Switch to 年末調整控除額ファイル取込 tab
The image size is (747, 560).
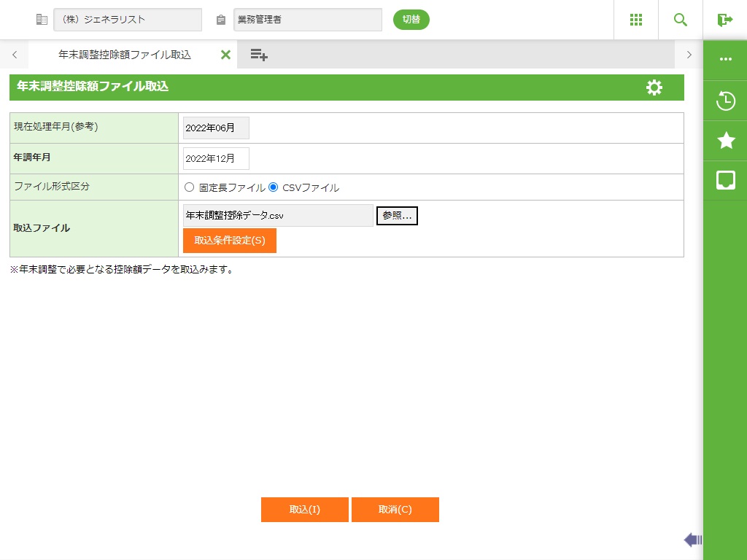[x=124, y=55]
